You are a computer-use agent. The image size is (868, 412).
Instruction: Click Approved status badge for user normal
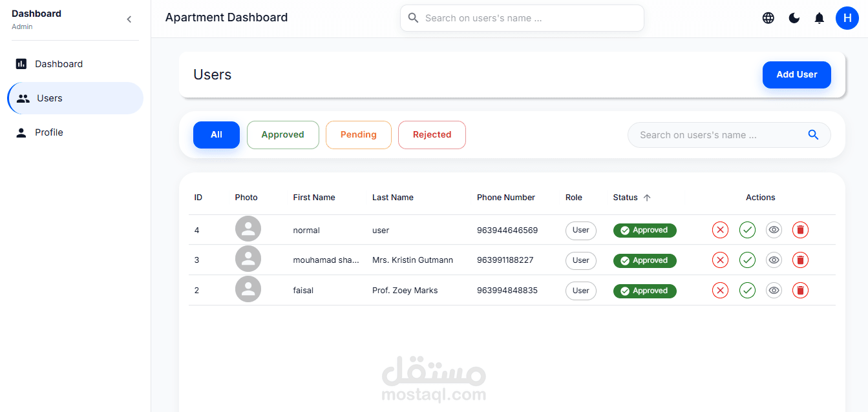644,231
